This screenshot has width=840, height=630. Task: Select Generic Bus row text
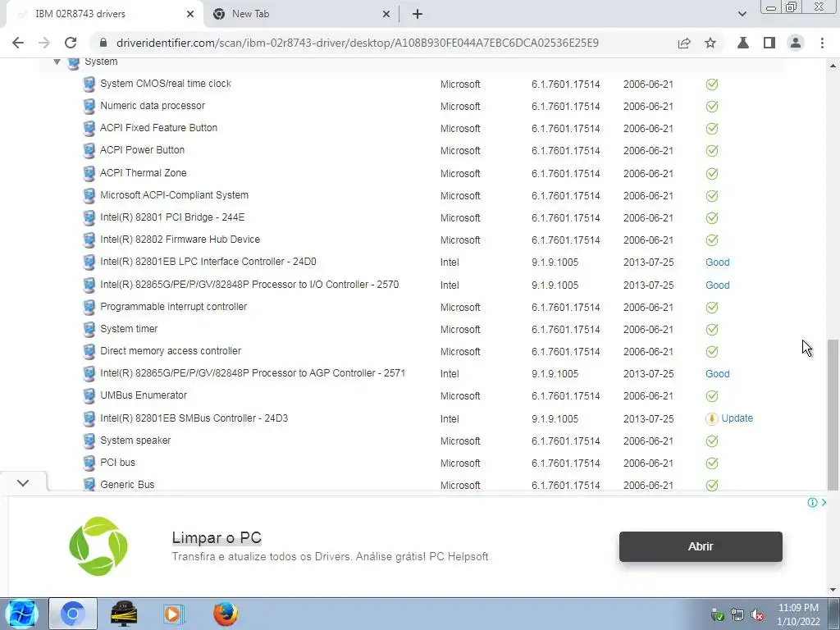pyautogui.click(x=127, y=484)
